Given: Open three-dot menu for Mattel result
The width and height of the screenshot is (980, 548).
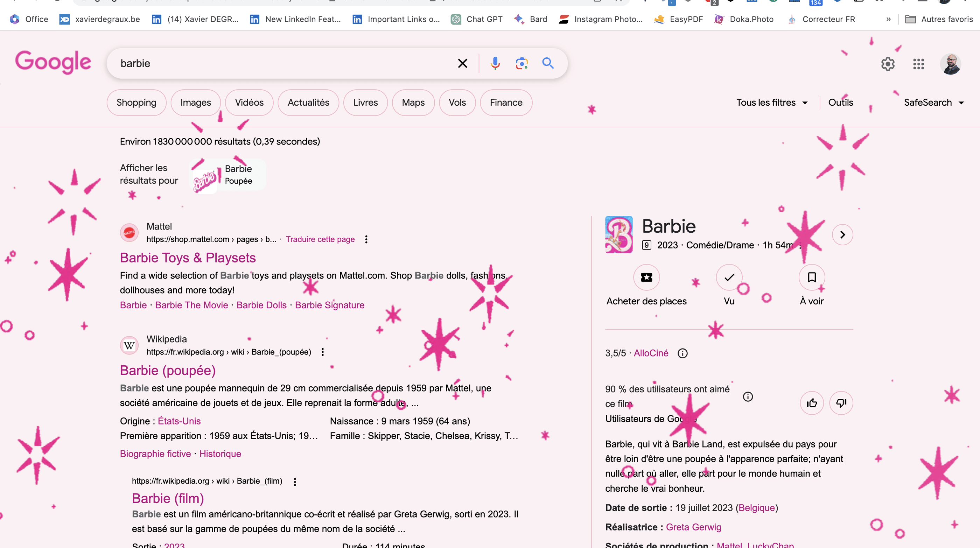Looking at the screenshot, I should point(366,239).
